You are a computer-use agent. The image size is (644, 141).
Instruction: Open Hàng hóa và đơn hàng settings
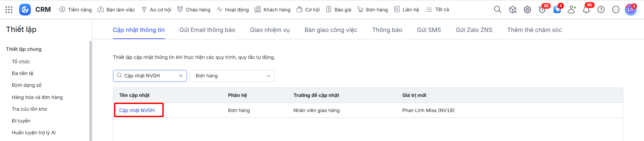37,97
